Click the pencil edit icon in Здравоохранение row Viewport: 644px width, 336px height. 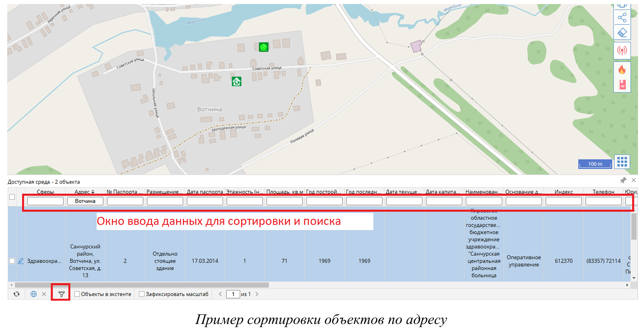click(x=21, y=261)
